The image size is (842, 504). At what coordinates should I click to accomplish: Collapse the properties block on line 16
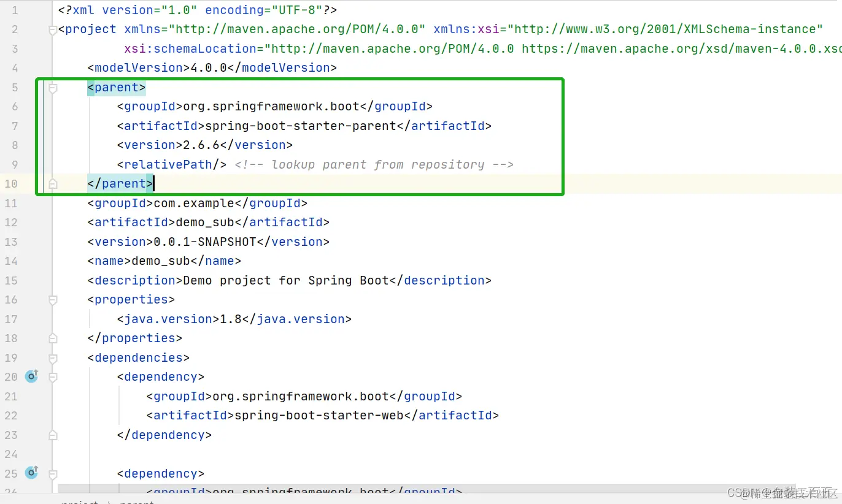(53, 300)
